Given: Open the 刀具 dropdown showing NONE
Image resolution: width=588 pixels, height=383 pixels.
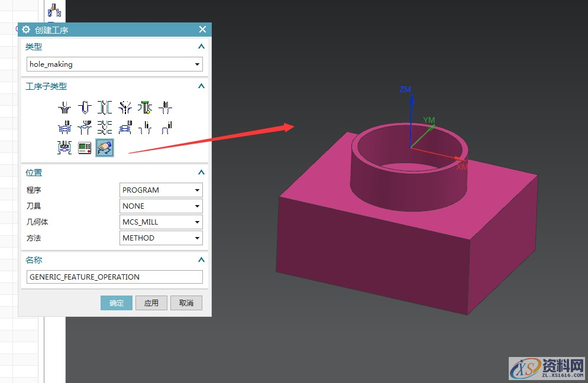Looking at the screenshot, I should tap(197, 206).
